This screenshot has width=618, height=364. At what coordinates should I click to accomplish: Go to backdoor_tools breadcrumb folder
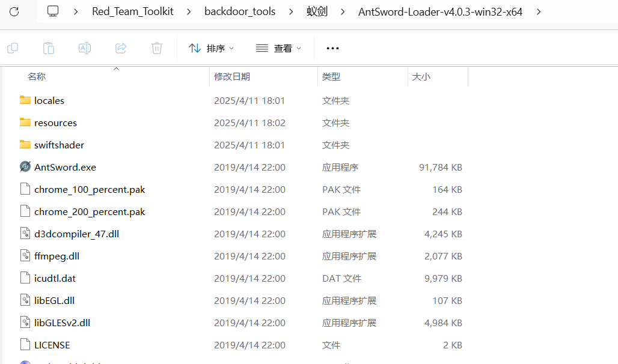pos(240,11)
